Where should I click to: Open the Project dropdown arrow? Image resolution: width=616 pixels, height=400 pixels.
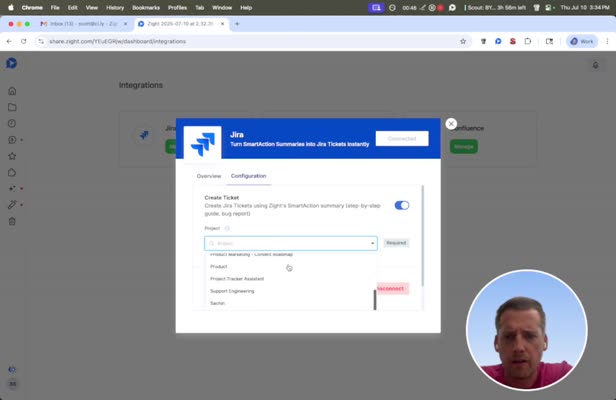(372, 244)
